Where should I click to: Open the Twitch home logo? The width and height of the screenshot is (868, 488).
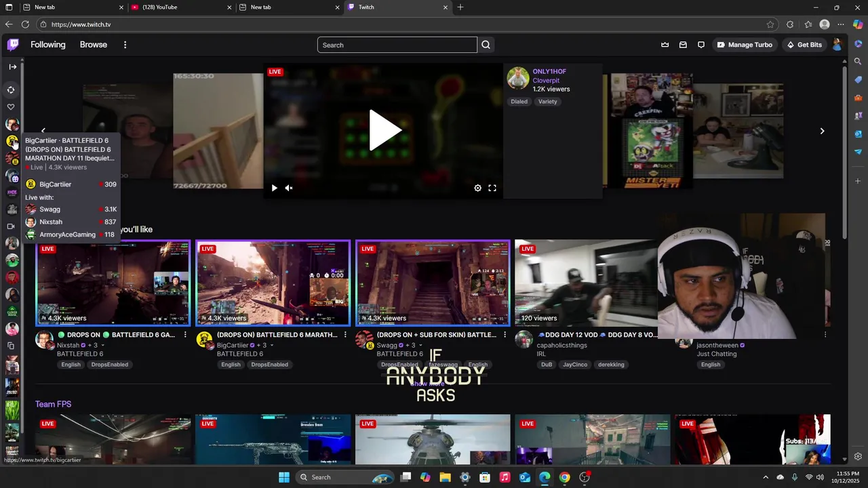pyautogui.click(x=13, y=45)
